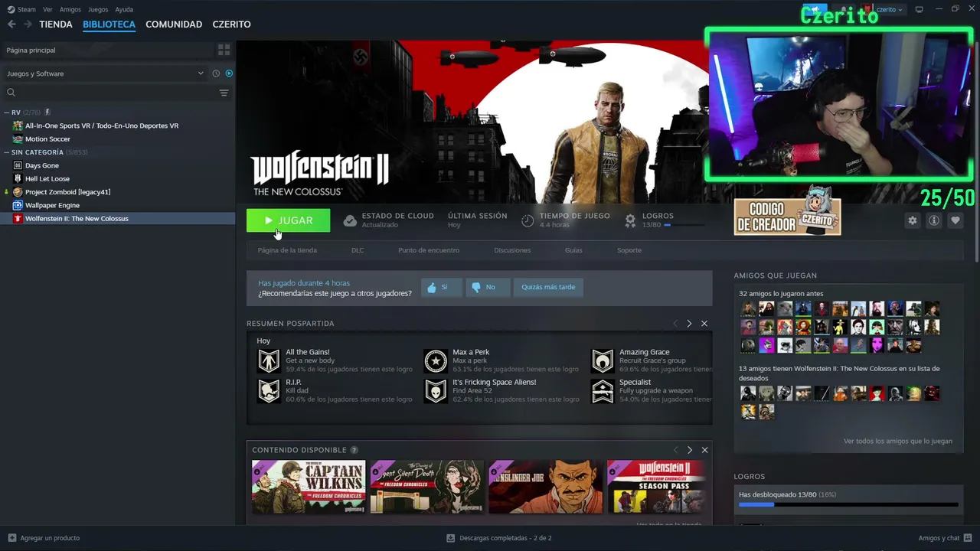Screen dimensions: 980x551
Task: Dismiss the Contenido Disponible section
Action: tap(704, 450)
